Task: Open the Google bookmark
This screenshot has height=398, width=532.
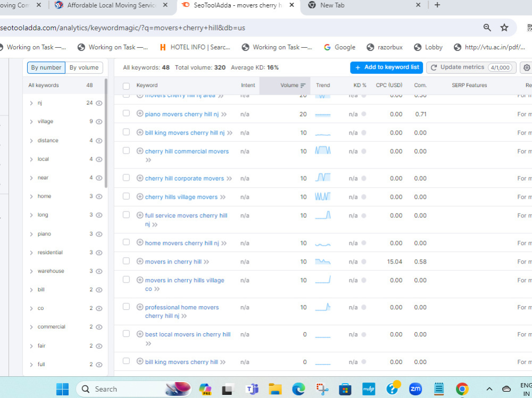Action: point(339,47)
